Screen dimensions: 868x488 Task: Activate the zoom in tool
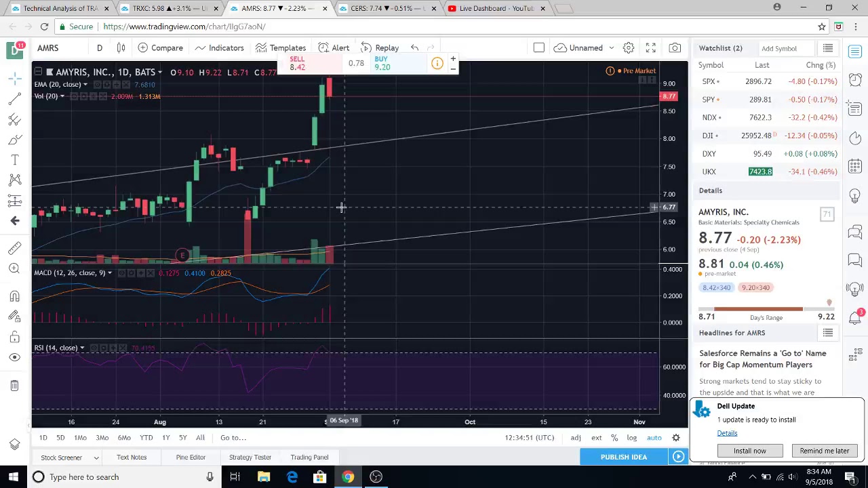[14, 268]
